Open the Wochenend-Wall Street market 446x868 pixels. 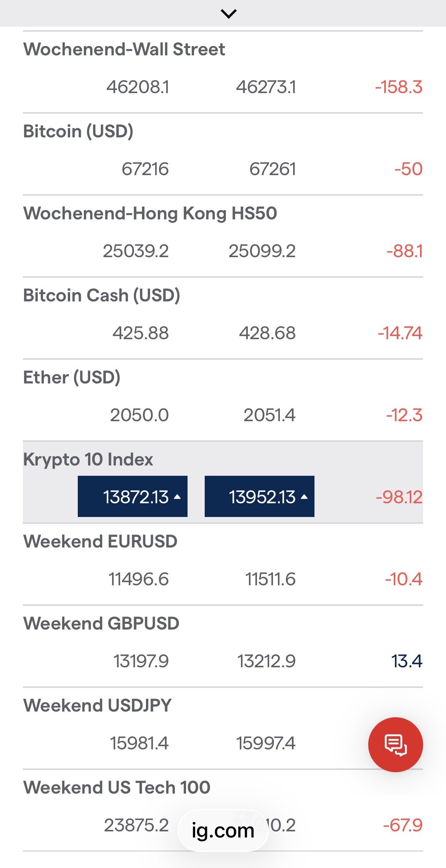pos(124,50)
